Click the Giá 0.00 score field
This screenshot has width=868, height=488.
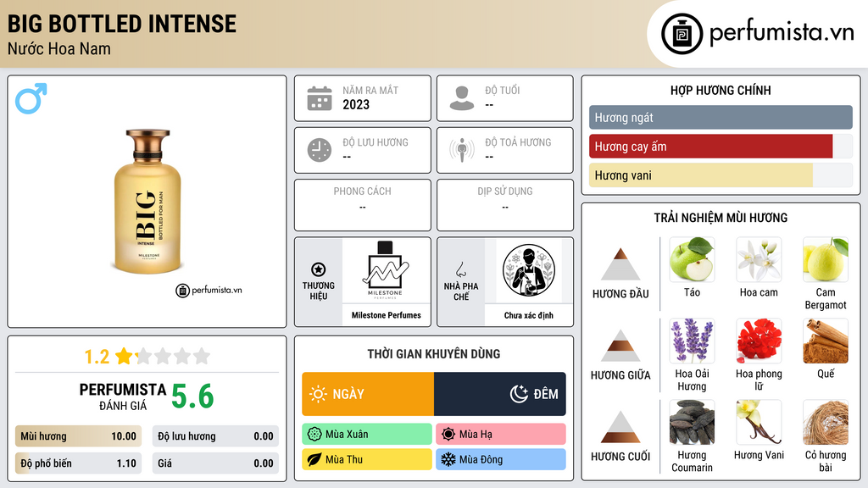point(215,463)
